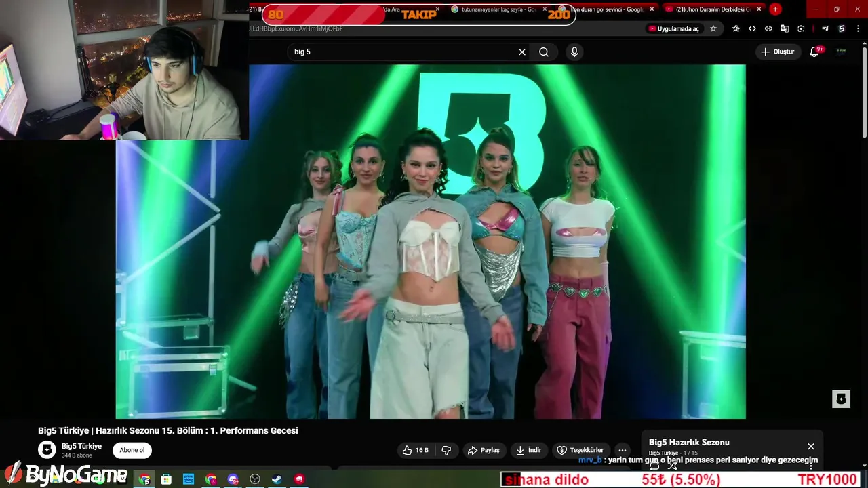868x488 pixels.
Task: Close the Jhon Duran'ın Derbideki tab
Action: coord(759,9)
